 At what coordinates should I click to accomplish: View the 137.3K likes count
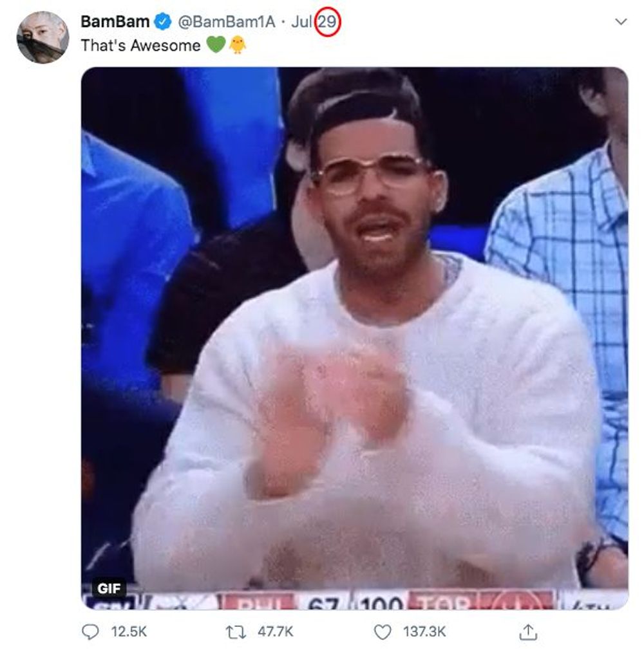coord(424,632)
